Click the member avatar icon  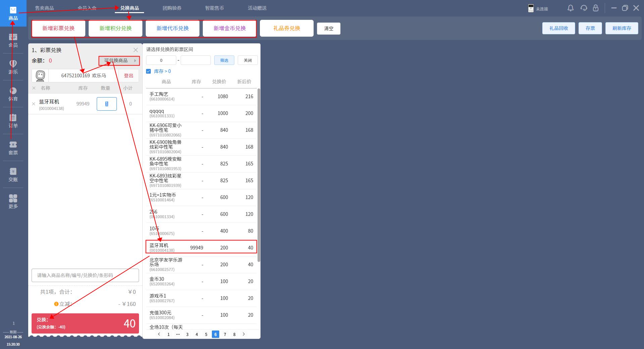coord(40,76)
